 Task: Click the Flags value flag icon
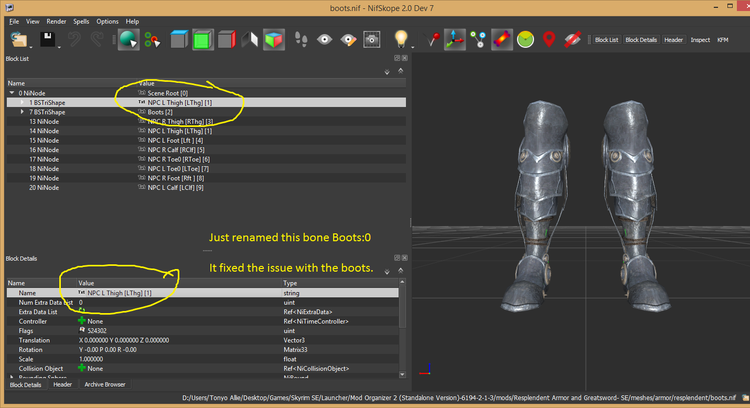82,331
